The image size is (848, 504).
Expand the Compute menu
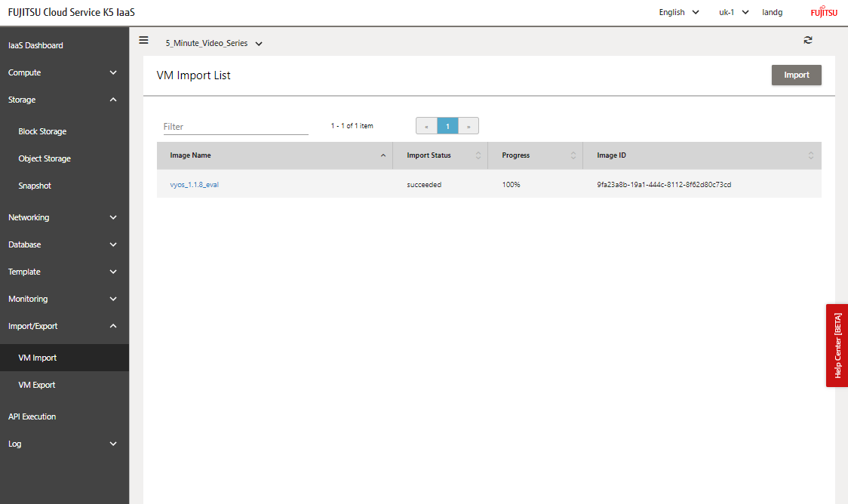click(64, 72)
